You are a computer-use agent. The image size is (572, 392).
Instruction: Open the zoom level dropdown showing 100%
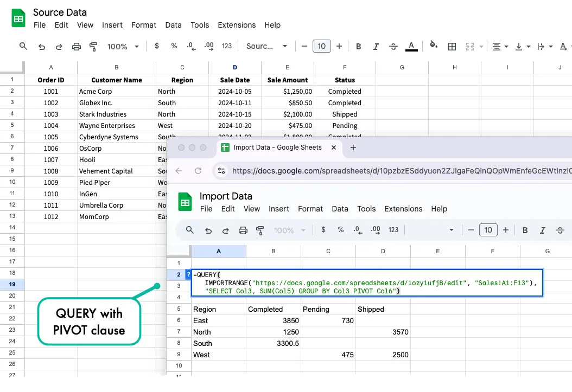122,46
